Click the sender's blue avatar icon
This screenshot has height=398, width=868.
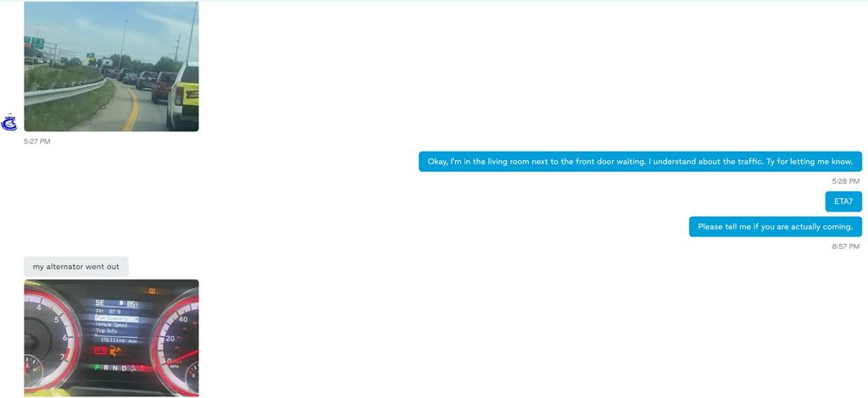pyautogui.click(x=9, y=123)
